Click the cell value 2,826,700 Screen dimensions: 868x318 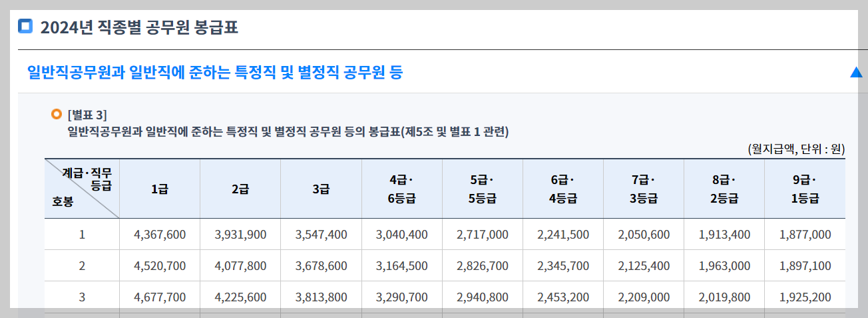coord(483,266)
